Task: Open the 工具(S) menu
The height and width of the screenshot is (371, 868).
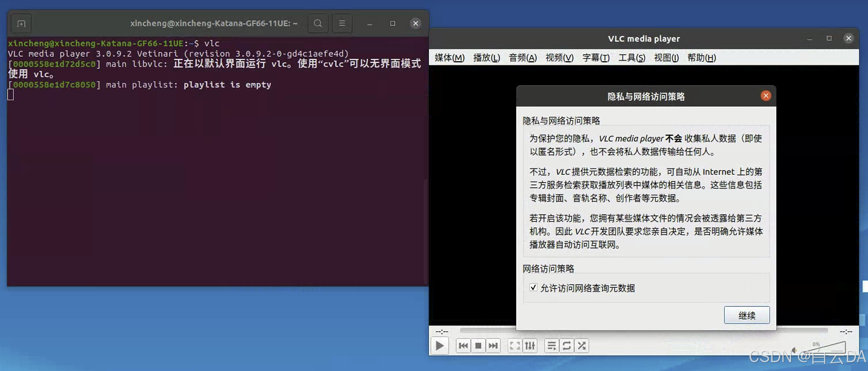Action: point(632,58)
